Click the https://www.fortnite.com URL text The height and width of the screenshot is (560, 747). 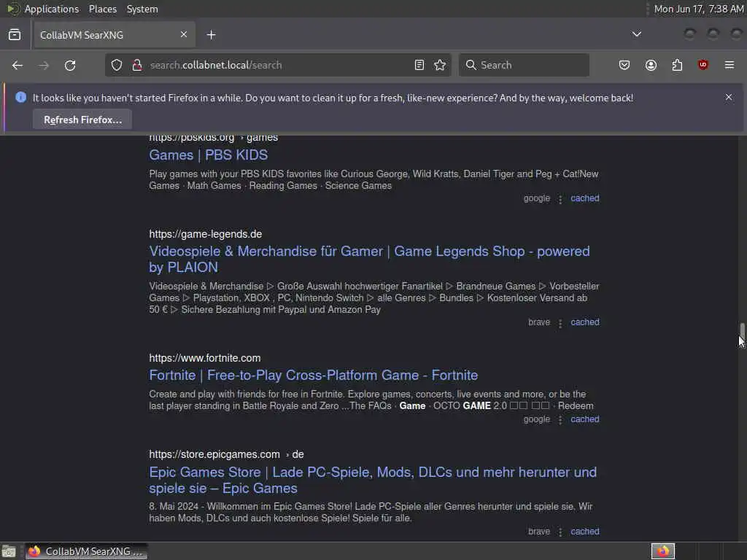[205, 358]
